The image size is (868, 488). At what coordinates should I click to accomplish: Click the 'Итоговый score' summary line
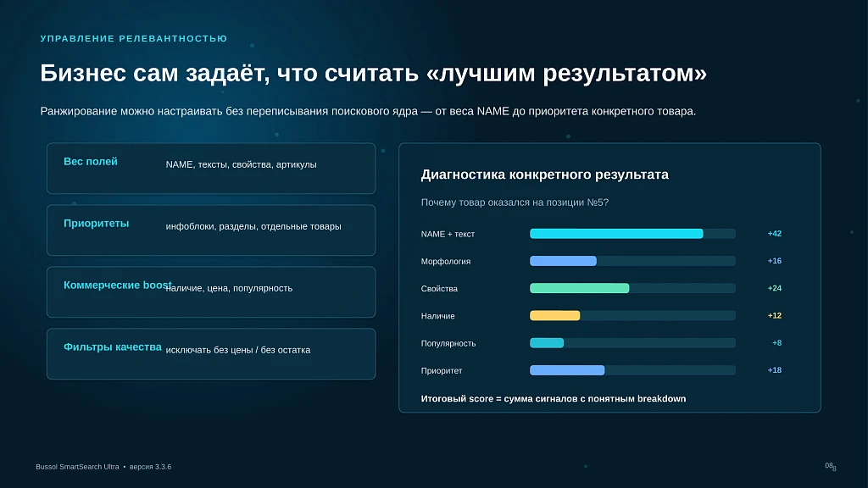(x=554, y=399)
